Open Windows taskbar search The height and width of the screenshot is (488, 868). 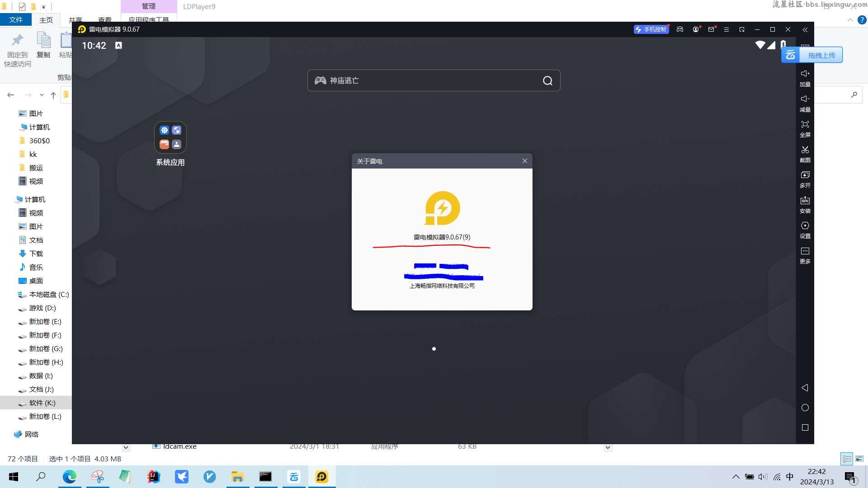[x=41, y=477]
